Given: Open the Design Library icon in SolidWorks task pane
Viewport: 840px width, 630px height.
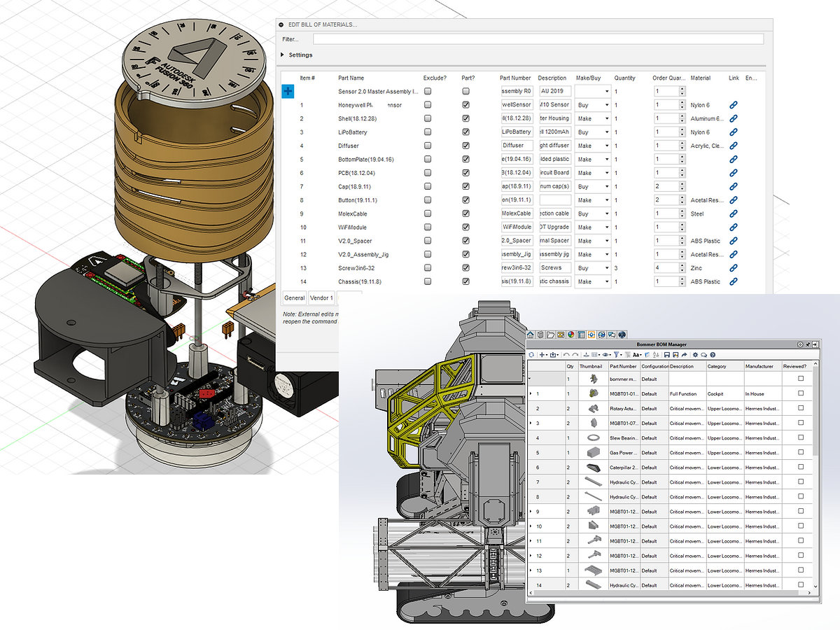Looking at the screenshot, I should point(540,335).
